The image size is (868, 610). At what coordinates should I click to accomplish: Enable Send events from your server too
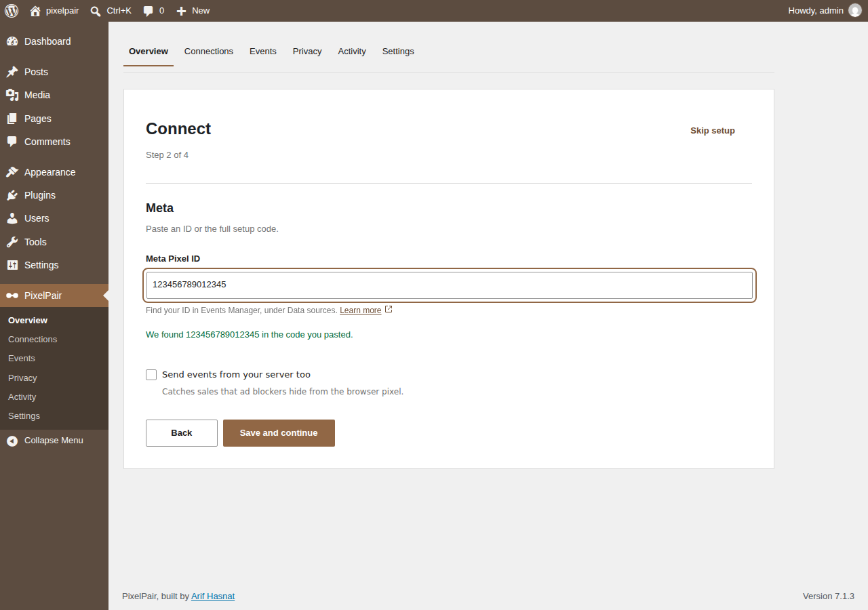coord(151,375)
